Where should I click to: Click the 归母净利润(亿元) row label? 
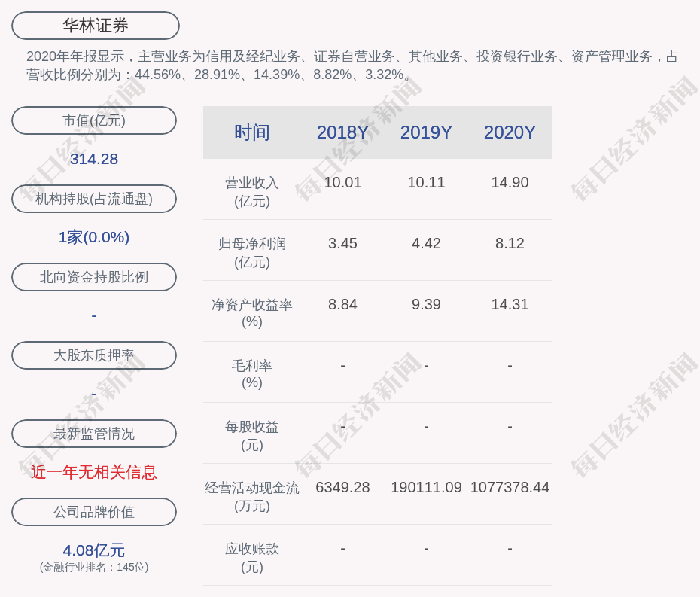252,253
